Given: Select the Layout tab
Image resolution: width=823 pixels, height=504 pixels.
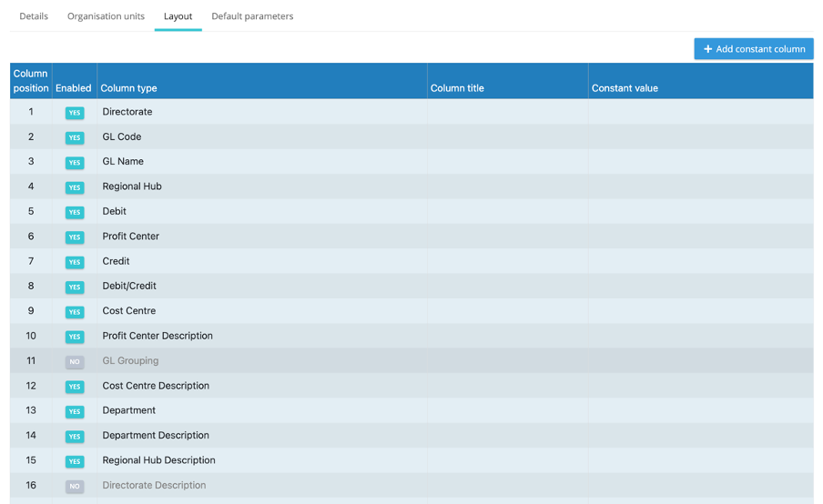Looking at the screenshot, I should click(178, 16).
